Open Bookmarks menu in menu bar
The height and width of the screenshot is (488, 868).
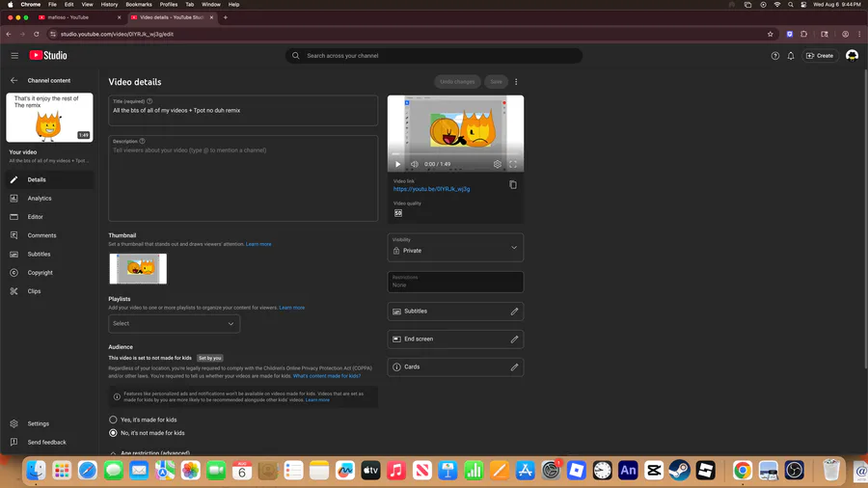138,5
